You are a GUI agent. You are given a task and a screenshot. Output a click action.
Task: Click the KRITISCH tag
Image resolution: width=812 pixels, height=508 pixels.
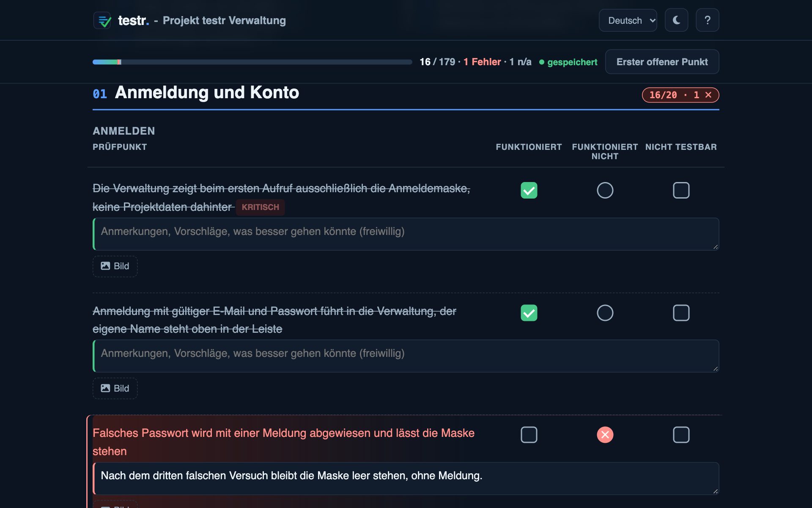tap(260, 207)
